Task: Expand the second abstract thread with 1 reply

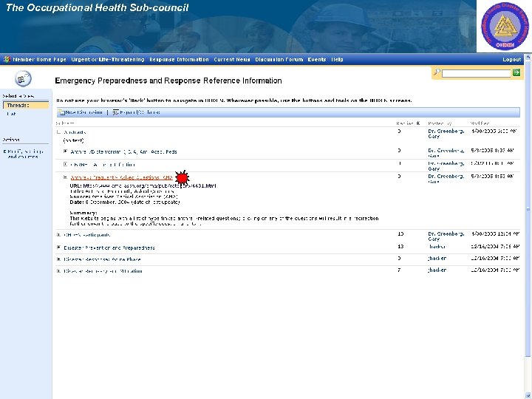Action: pyautogui.click(x=66, y=164)
